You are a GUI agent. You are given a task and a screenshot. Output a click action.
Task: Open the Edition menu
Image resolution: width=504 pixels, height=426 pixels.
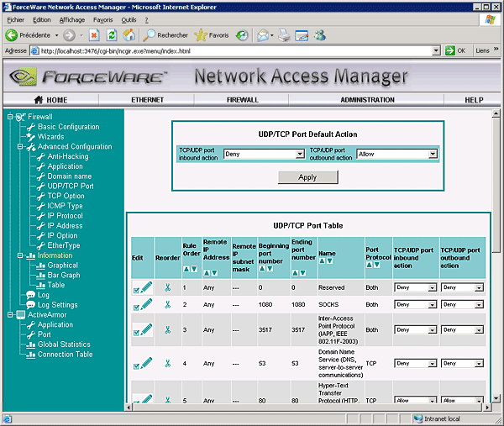pos(42,20)
